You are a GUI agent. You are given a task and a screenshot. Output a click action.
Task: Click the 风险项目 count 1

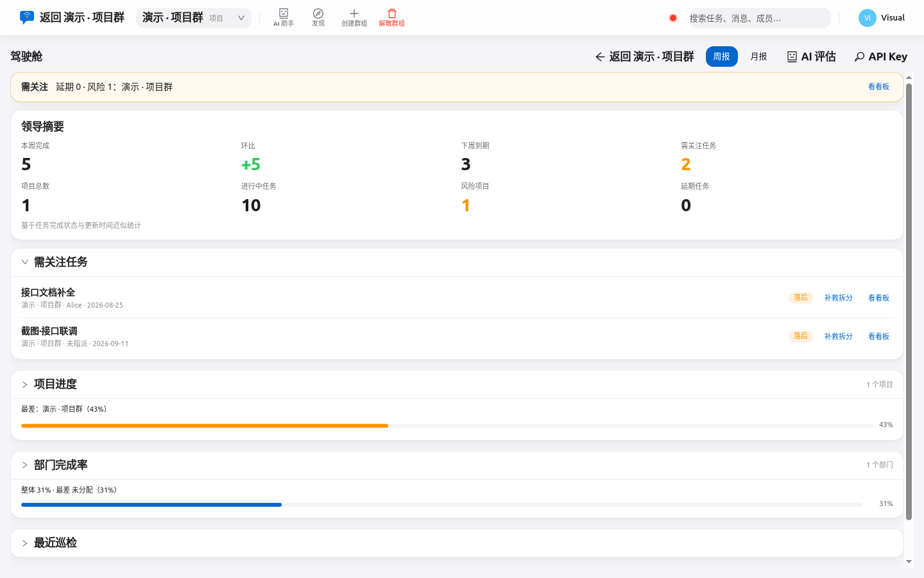pyautogui.click(x=466, y=206)
